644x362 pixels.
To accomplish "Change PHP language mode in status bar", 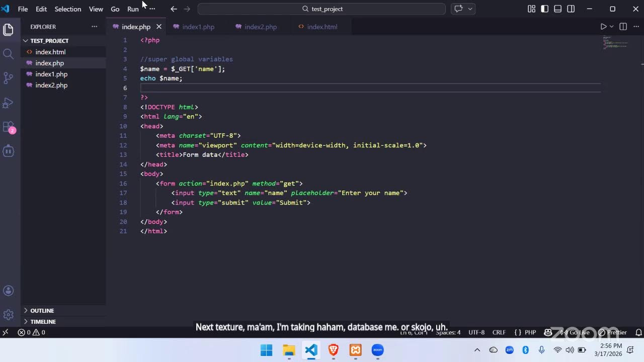I will 530,332.
